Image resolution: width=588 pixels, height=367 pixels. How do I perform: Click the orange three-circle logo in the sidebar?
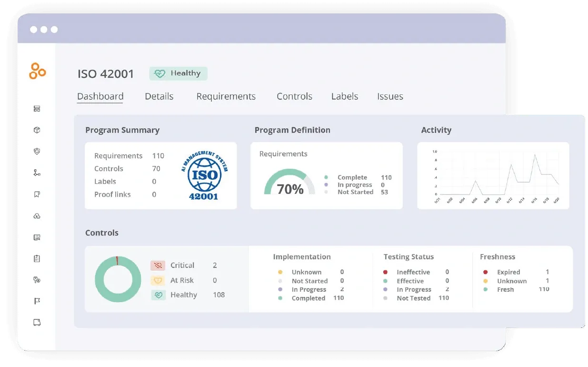(x=37, y=71)
